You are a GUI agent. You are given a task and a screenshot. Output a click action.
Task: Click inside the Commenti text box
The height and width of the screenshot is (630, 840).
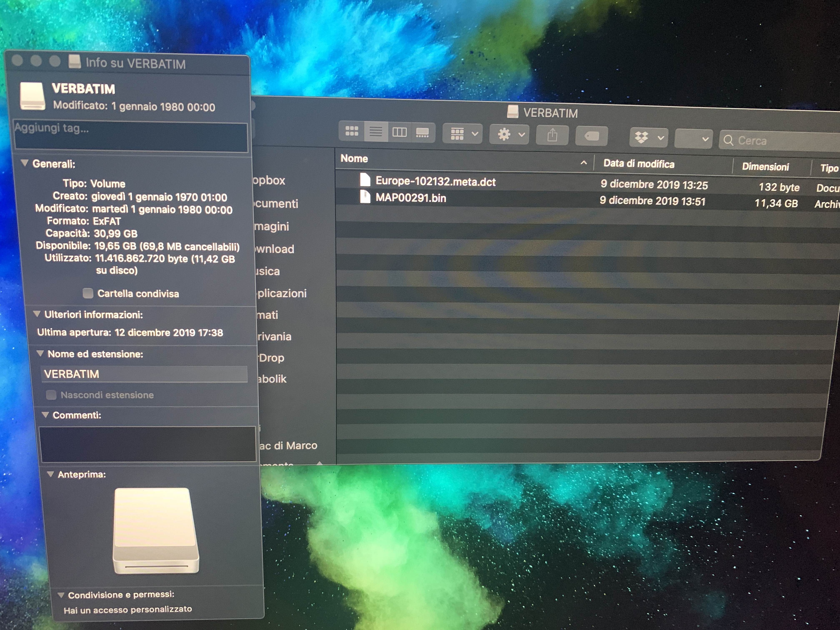point(148,444)
